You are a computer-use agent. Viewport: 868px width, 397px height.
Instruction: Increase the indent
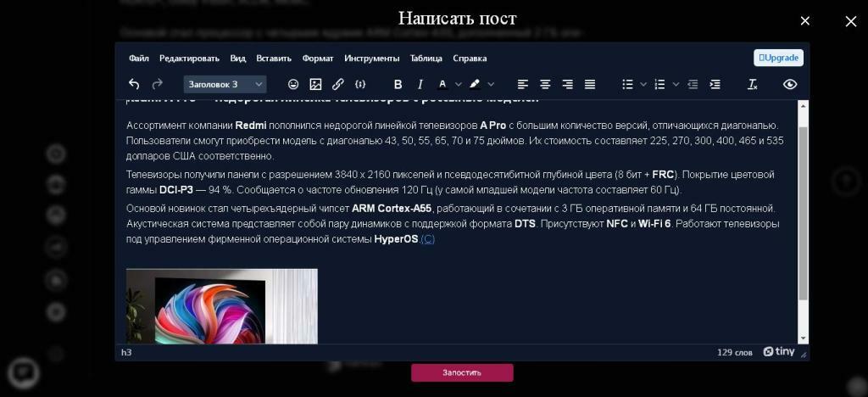715,84
